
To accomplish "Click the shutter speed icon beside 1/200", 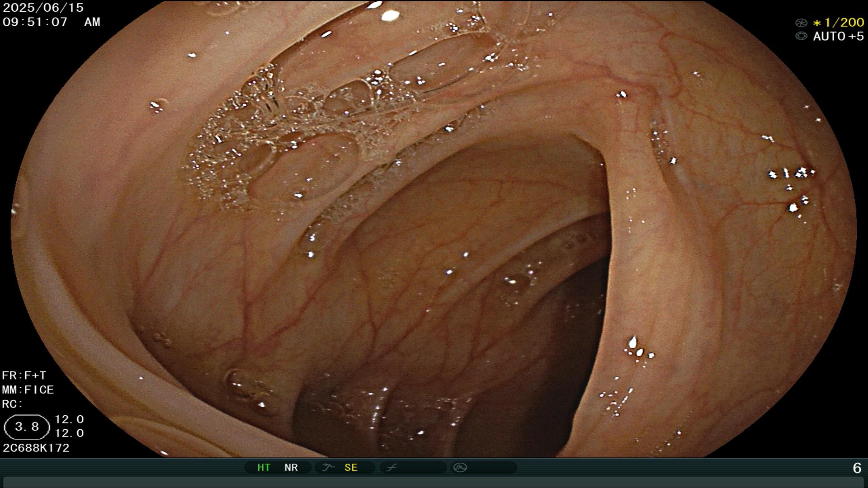I will 801,23.
